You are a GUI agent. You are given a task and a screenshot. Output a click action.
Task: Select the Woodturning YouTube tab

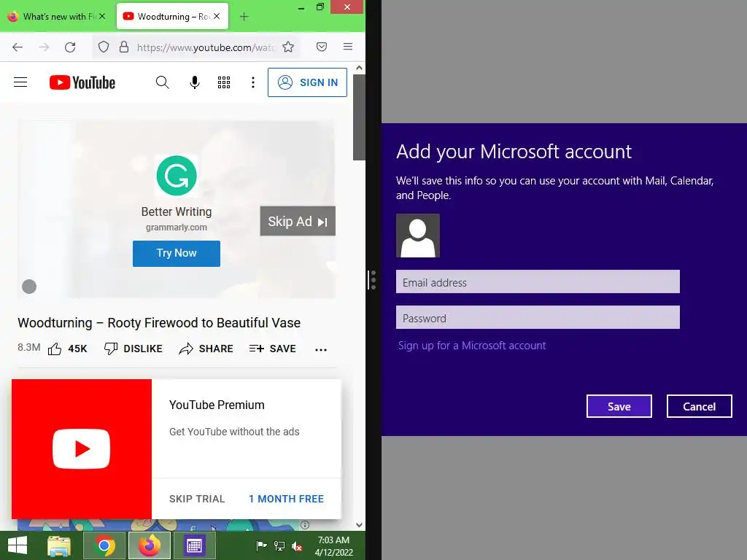tap(167, 16)
